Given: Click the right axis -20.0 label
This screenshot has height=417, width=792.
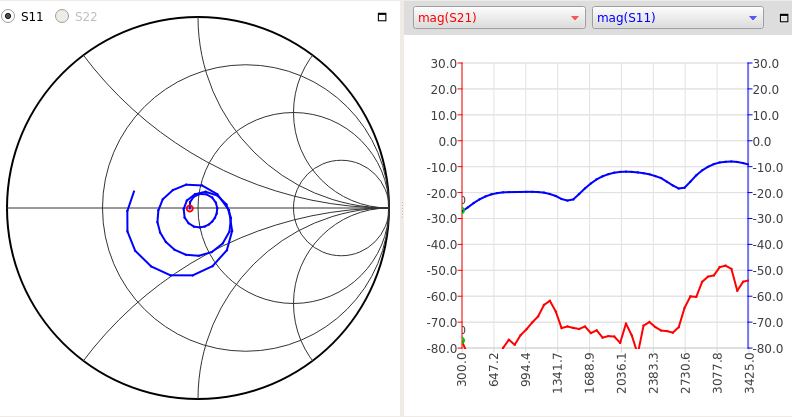Looking at the screenshot, I should pos(768,193).
